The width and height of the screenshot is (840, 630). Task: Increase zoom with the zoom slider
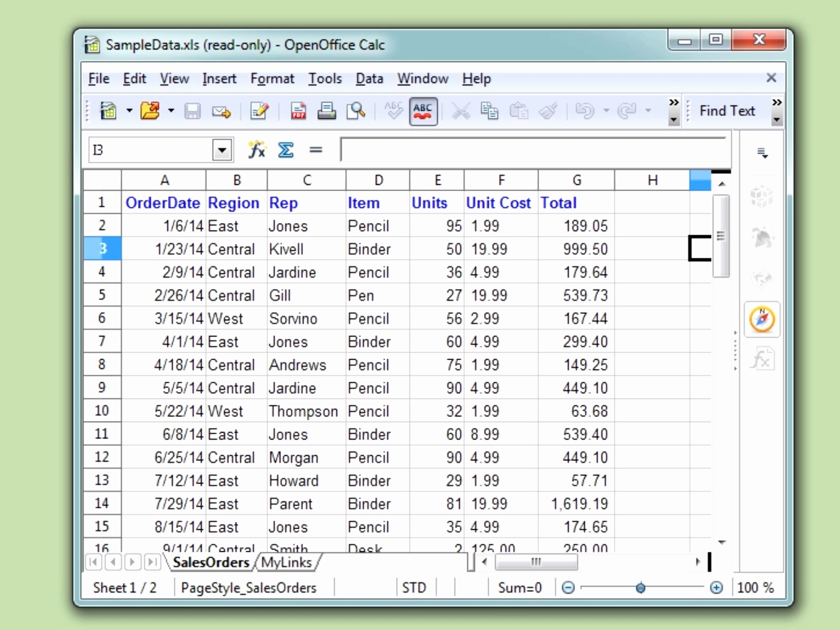click(717, 588)
